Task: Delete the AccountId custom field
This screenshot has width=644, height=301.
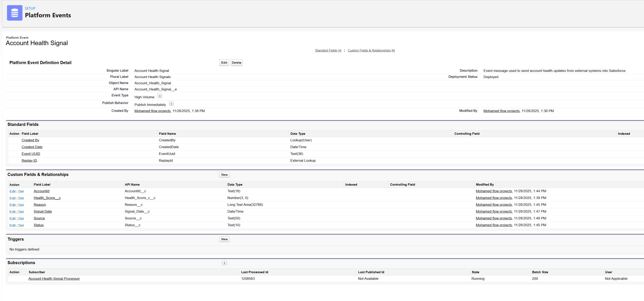Action: [21, 191]
